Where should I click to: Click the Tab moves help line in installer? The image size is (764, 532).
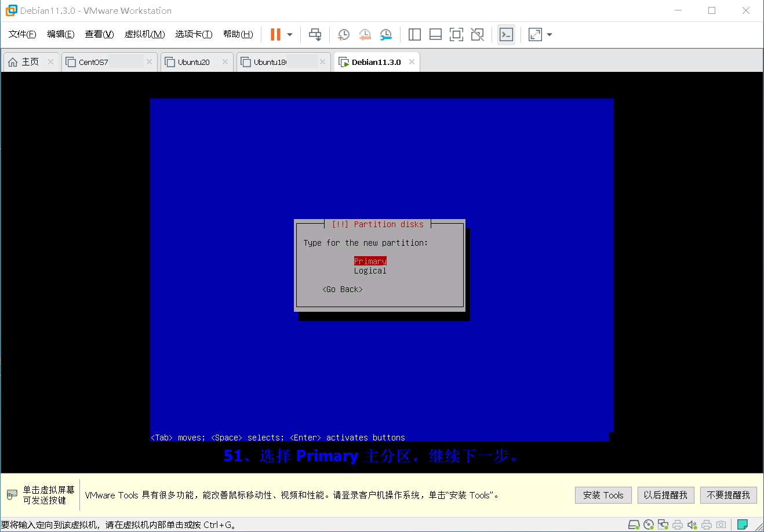tap(278, 438)
